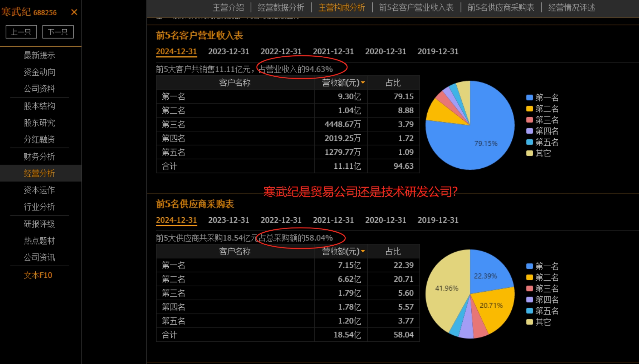Select 2023-12-31 in supplier purchase table

point(228,220)
